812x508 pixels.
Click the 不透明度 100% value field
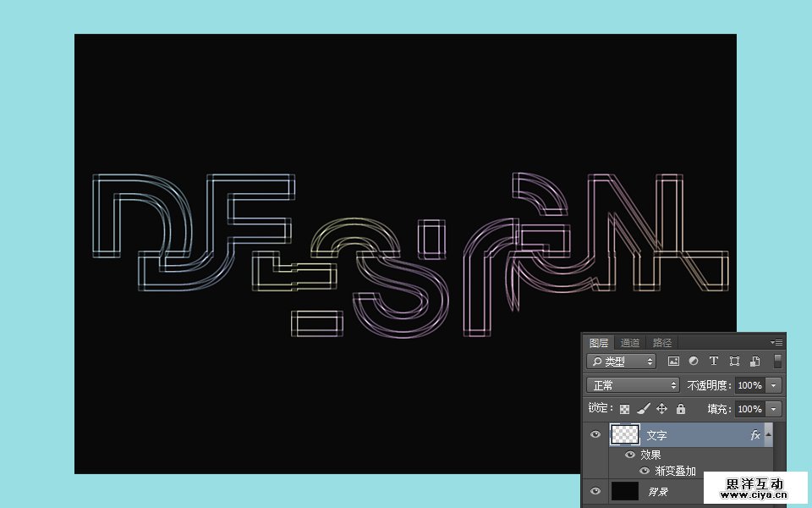tap(749, 385)
